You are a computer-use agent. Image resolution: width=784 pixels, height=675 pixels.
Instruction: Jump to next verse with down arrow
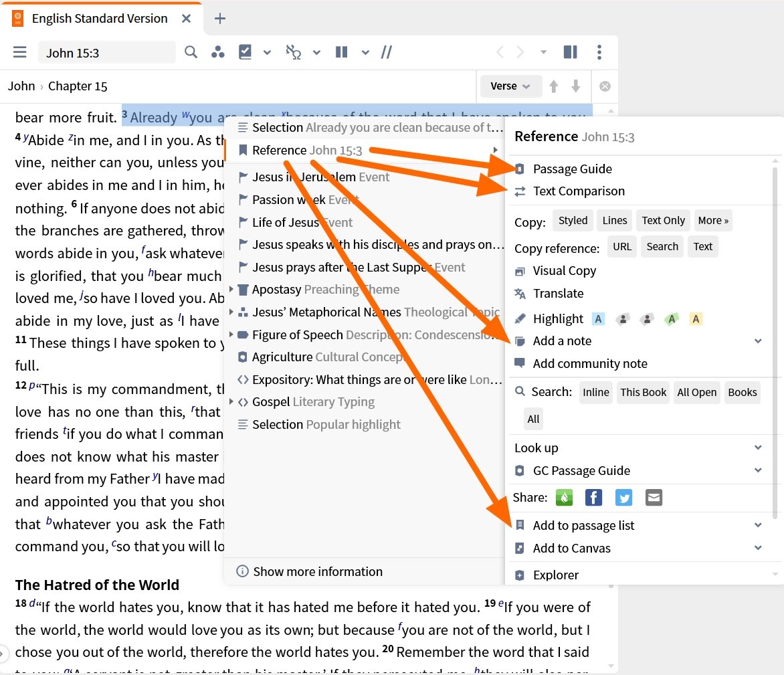(575, 86)
